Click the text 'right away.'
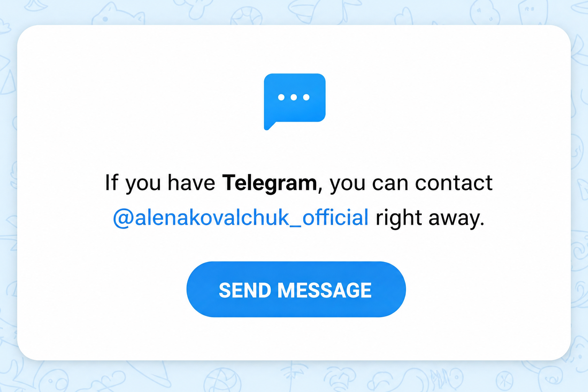The height and width of the screenshot is (392, 588). 430,218
